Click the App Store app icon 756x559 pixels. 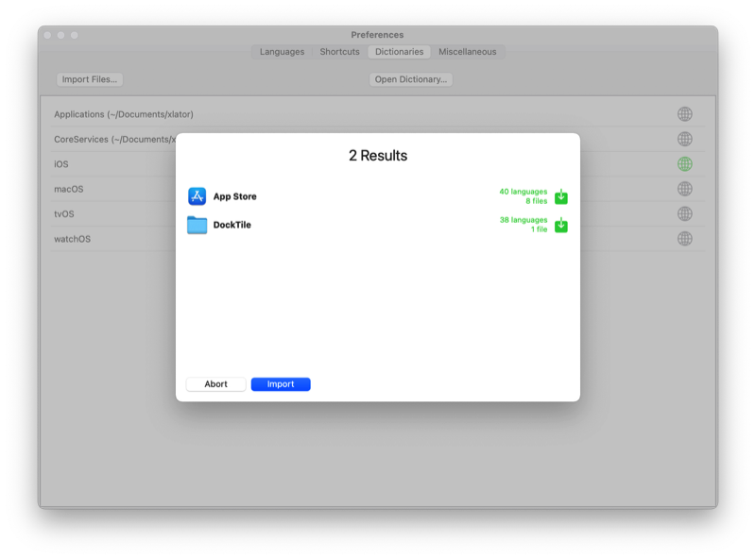click(x=197, y=196)
